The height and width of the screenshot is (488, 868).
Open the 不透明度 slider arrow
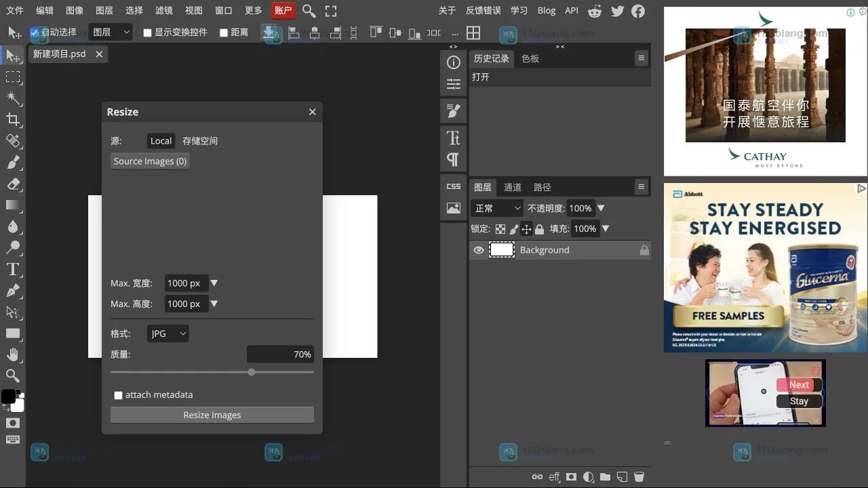(601, 208)
